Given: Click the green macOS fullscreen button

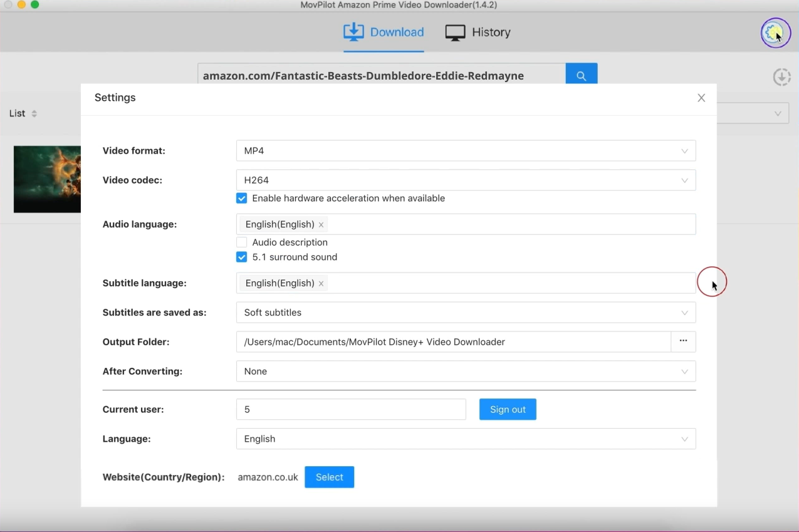Looking at the screenshot, I should 35,4.
